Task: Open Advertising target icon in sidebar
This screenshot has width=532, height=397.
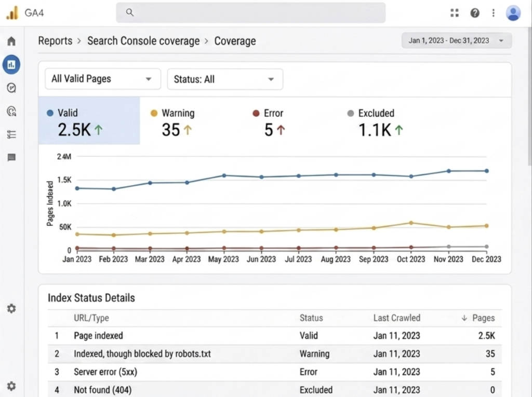Action: click(11, 111)
